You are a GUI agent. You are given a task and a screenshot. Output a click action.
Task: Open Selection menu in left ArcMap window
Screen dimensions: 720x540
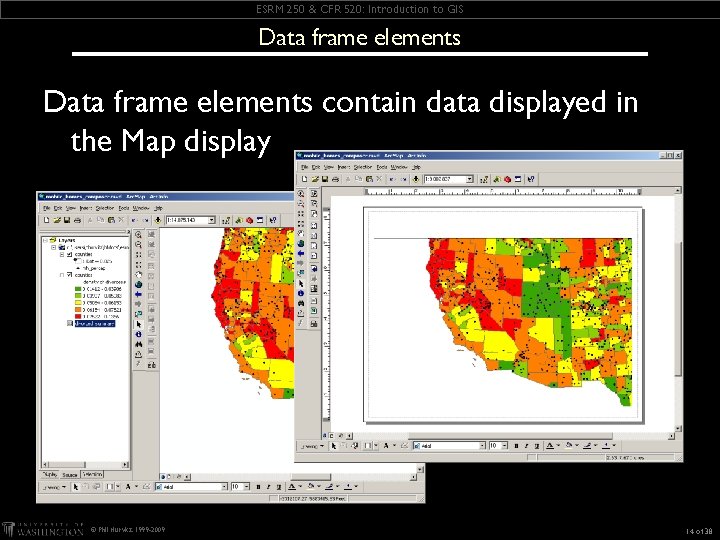click(x=105, y=208)
